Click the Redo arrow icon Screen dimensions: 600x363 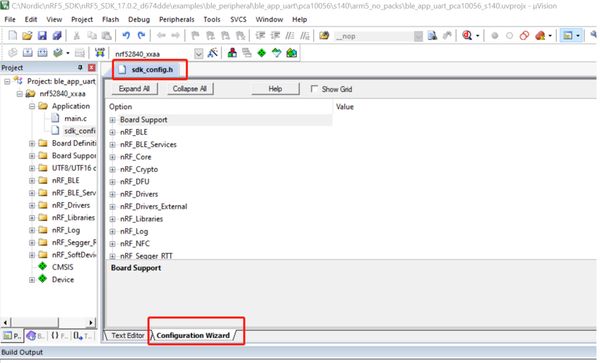(x=141, y=36)
